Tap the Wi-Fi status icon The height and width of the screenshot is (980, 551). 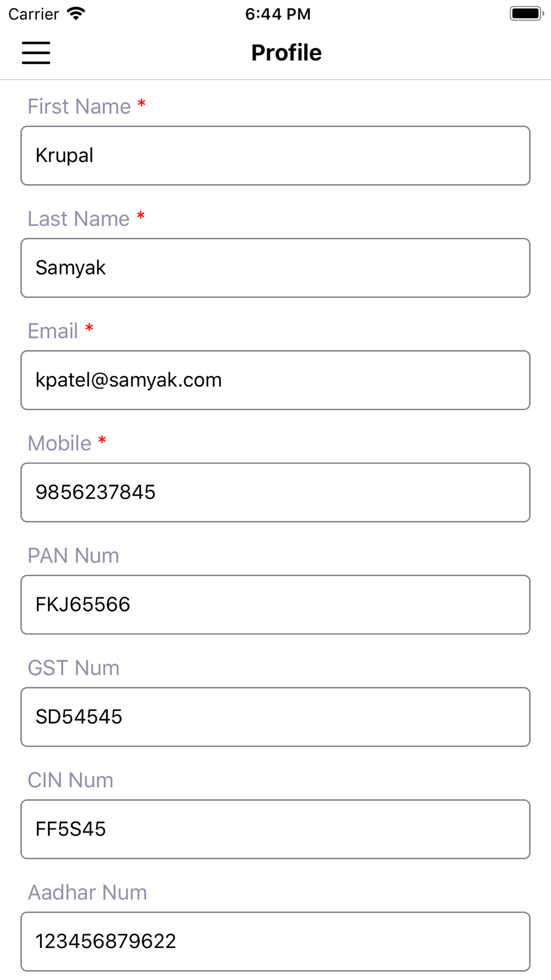pos(76,14)
